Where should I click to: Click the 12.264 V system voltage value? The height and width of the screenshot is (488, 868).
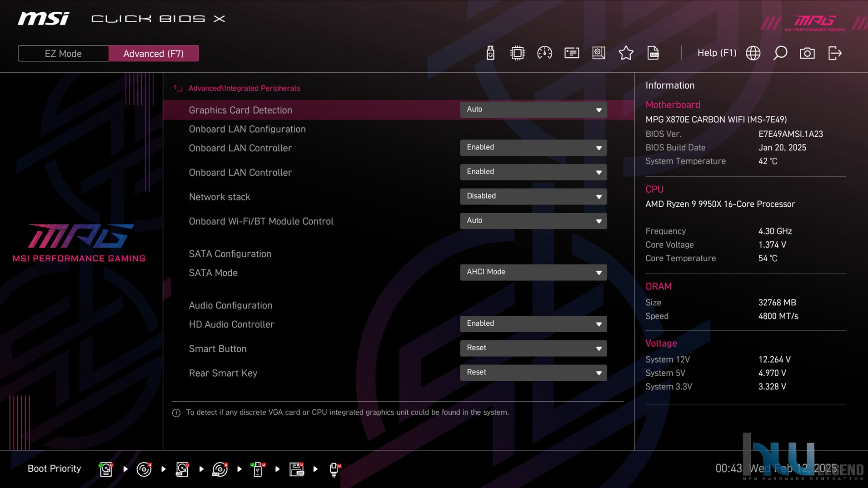774,359
